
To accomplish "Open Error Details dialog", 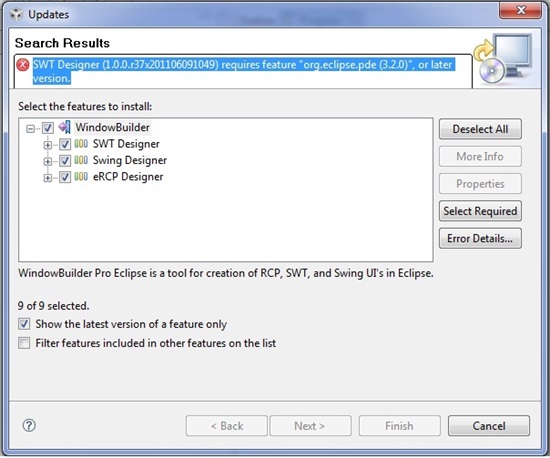I will pyautogui.click(x=480, y=238).
